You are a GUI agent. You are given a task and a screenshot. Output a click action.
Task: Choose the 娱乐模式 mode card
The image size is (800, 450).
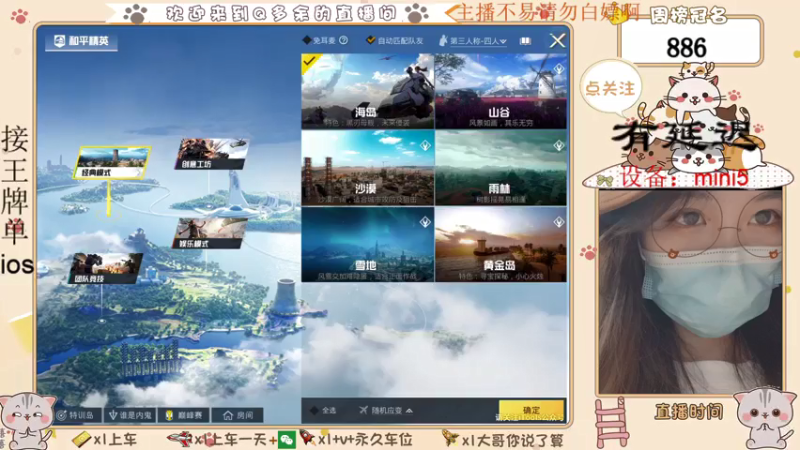tap(210, 234)
